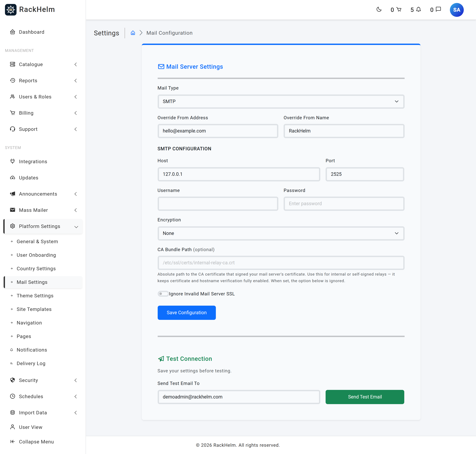This screenshot has height=454, width=476.
Task: Click the Save Configuration button
Action: coord(186,313)
